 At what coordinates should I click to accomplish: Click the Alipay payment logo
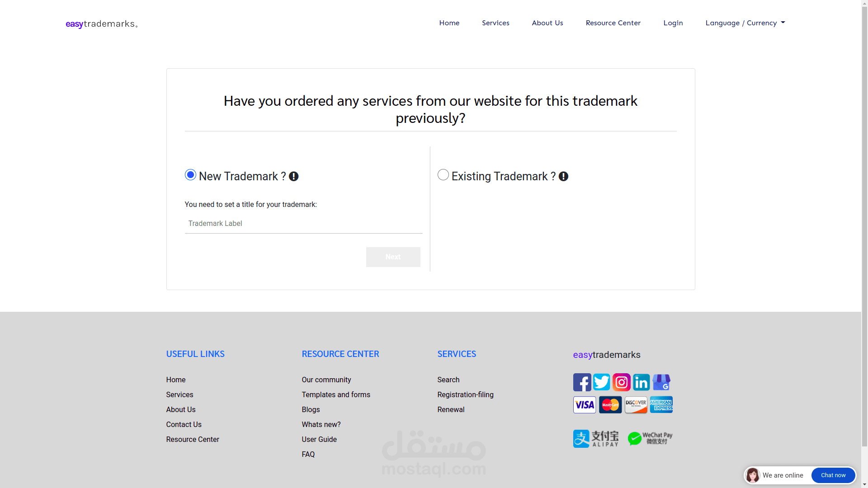tap(596, 439)
